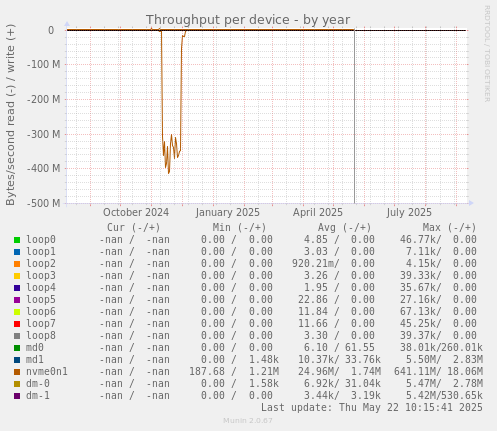Click the dm-1 max value 5.42M/530.65k

(444, 396)
